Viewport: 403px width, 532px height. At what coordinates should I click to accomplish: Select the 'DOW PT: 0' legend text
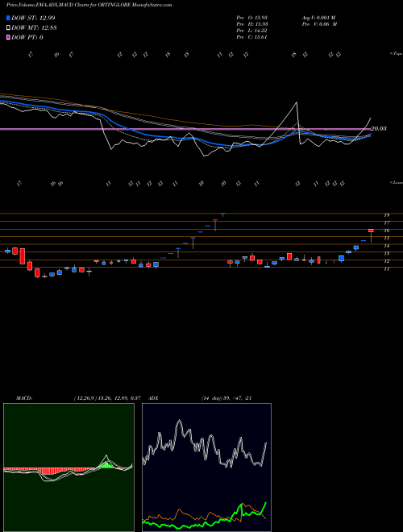pyautogui.click(x=27, y=37)
